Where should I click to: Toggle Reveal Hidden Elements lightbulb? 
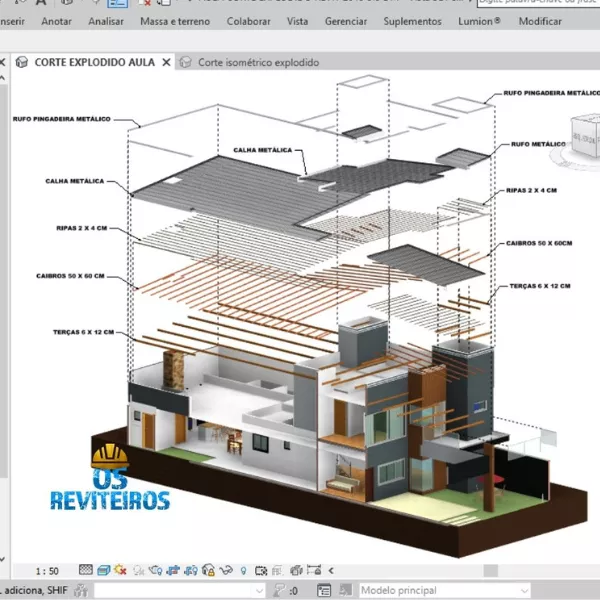click(241, 570)
